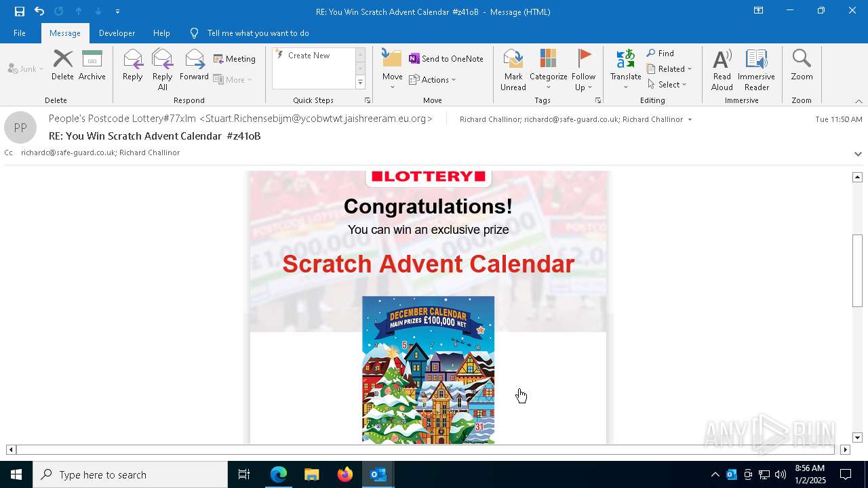Screen dimensions: 868x488
Task: Open the Move folder dropdown
Action: [392, 70]
